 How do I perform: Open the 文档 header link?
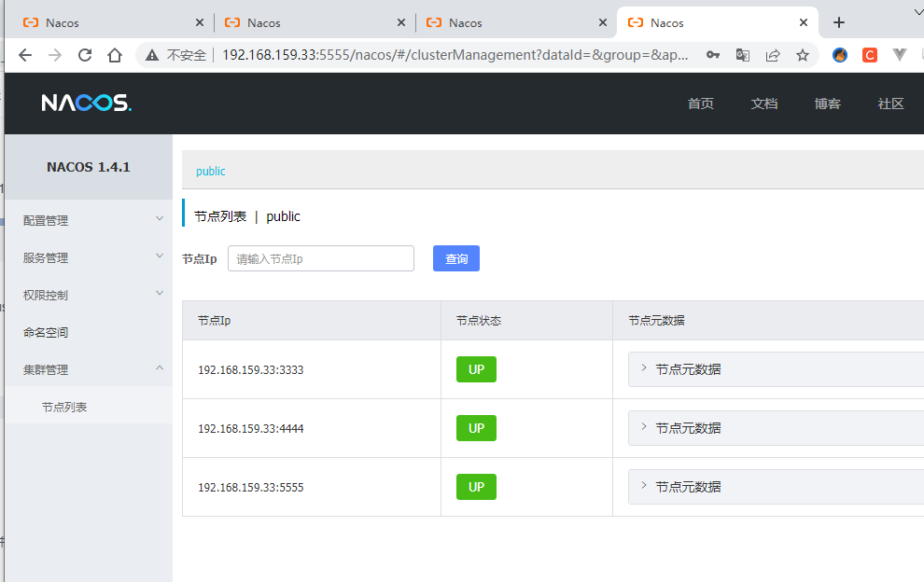[x=764, y=104]
